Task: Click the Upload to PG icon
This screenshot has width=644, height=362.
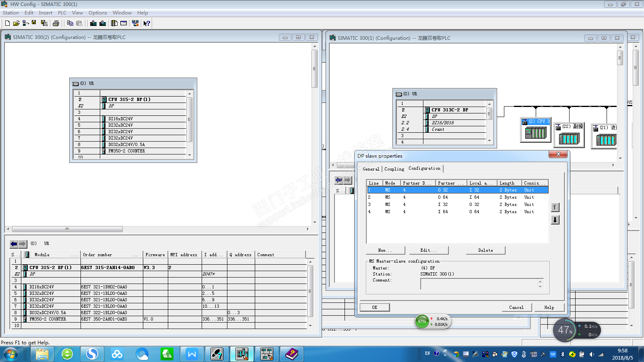Action: (x=103, y=23)
